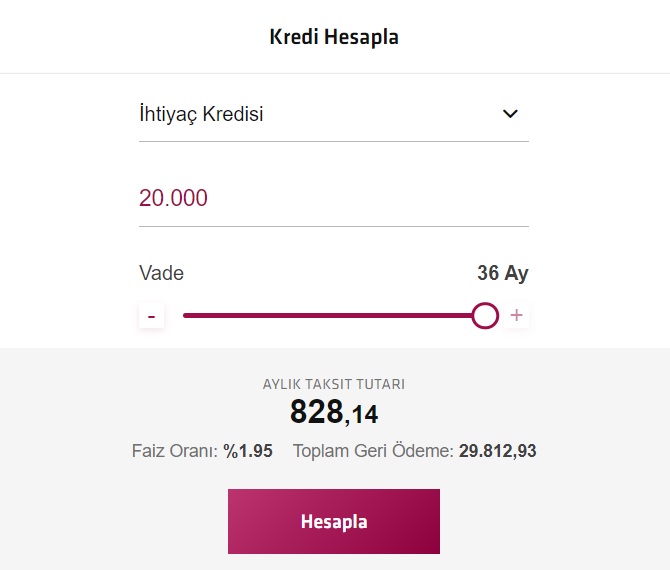This screenshot has width=670, height=570.
Task: Click the chevron arrow beside İhtiyaç Kredisi
Action: (510, 114)
